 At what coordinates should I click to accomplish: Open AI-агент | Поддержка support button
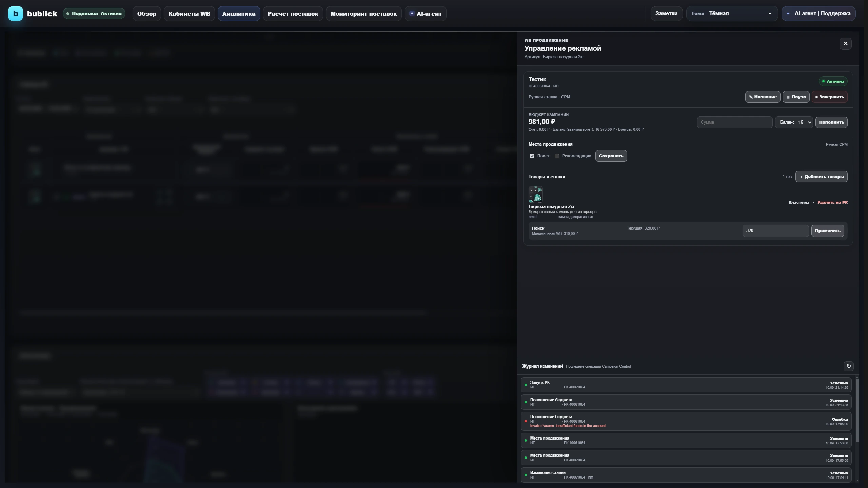coord(818,14)
